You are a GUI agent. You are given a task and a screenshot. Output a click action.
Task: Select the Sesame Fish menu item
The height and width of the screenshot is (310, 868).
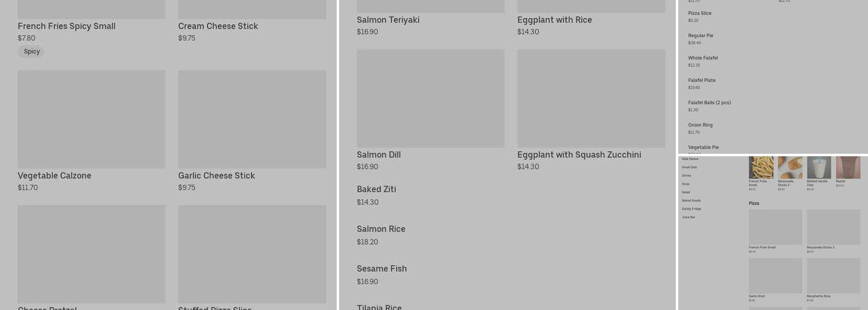pos(381,269)
